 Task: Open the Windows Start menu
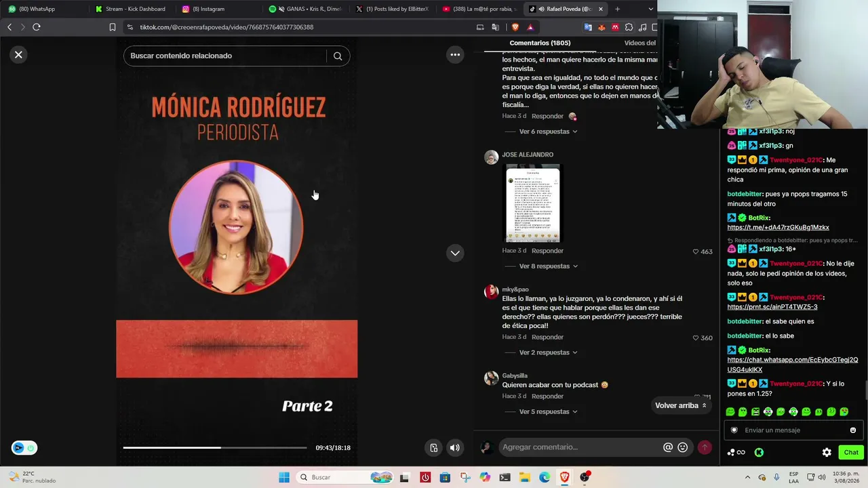click(284, 477)
